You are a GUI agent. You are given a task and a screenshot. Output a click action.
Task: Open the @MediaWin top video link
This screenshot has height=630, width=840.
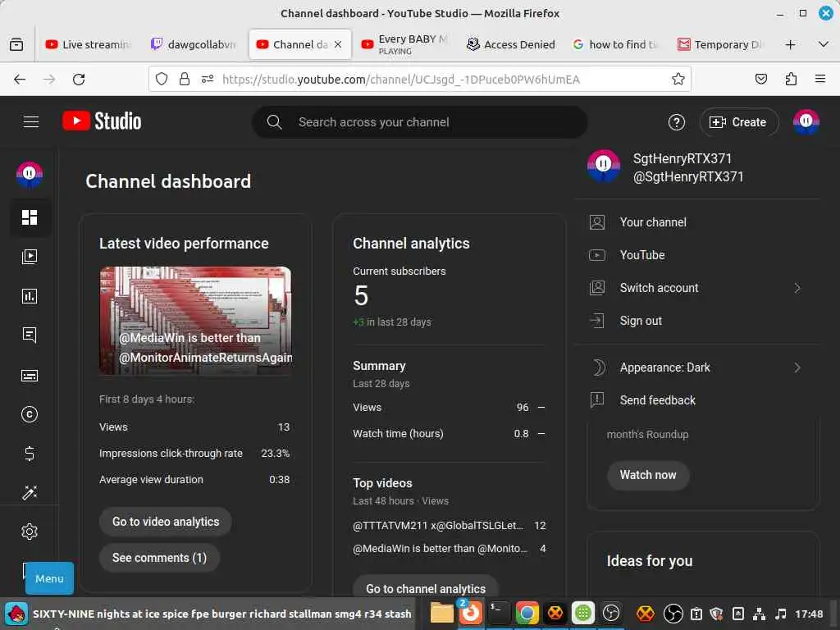pos(440,549)
